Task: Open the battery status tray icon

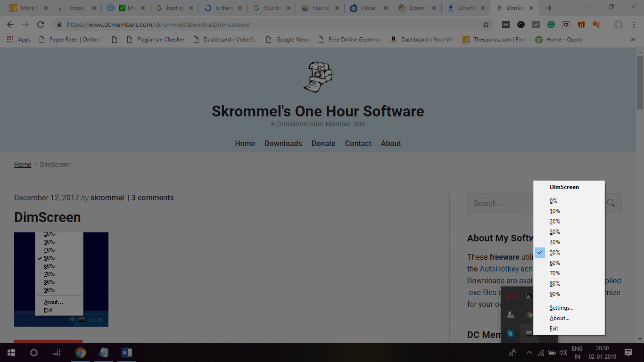Action: [552, 353]
